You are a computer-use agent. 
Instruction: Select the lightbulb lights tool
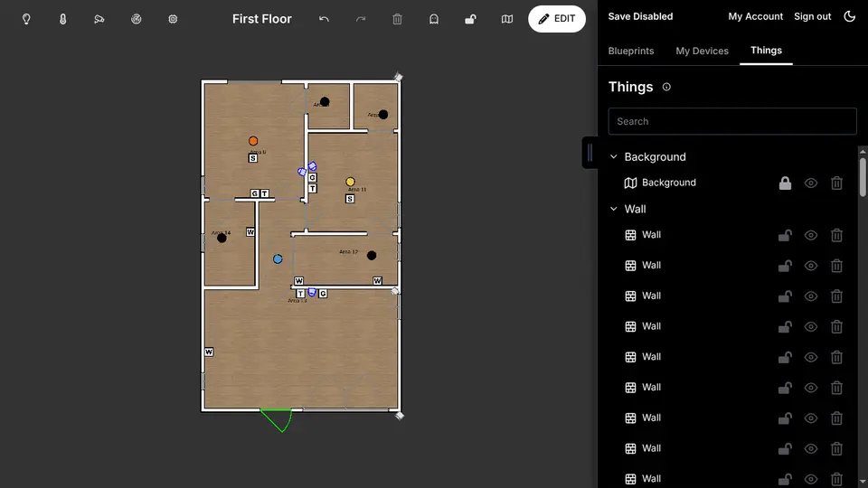tap(26, 19)
